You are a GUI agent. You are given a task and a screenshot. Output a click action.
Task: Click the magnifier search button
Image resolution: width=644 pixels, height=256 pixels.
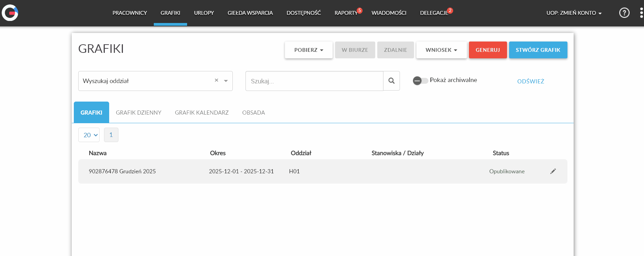coord(391,81)
